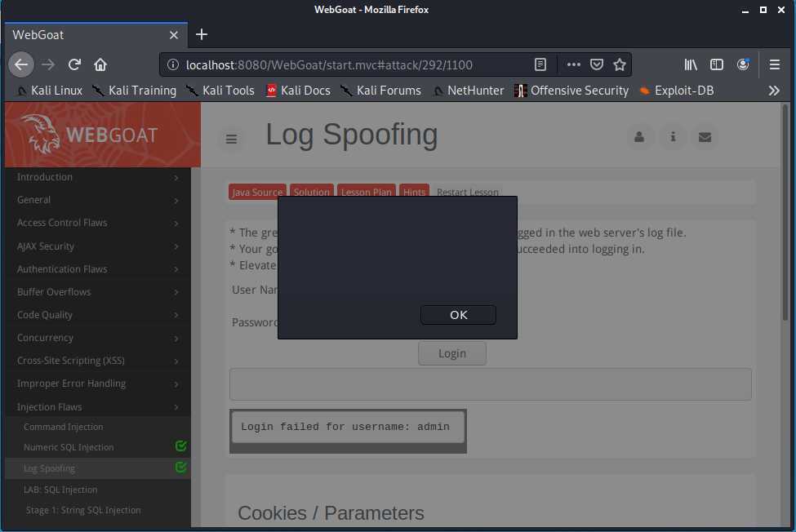
Task: Click the 'Cookies / Parameters' heading
Action: [x=331, y=513]
